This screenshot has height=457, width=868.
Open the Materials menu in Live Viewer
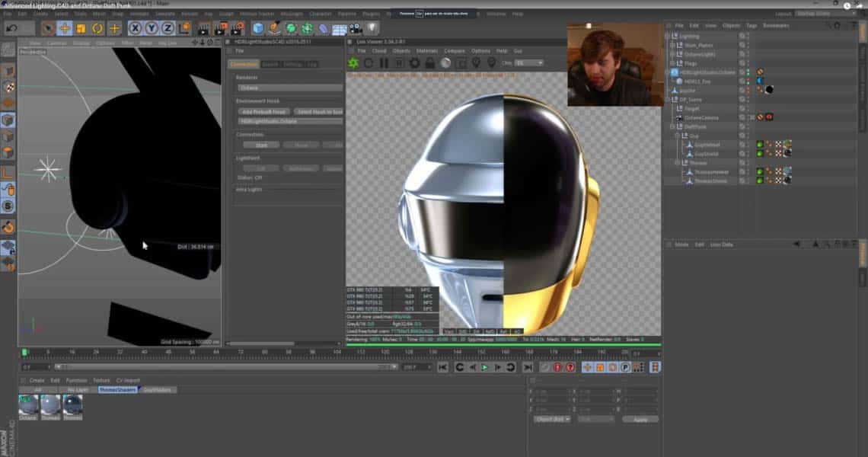(x=427, y=51)
